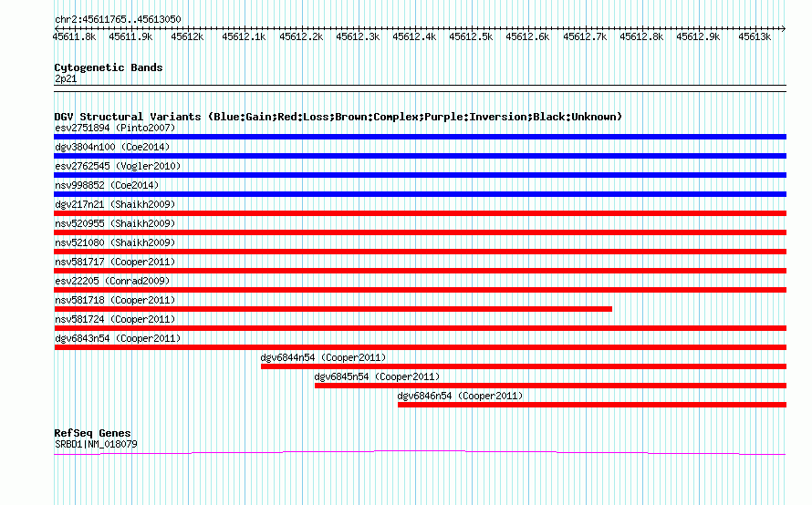Select the Cytogenetic Bands track heading
The image size is (812, 505).
tap(109, 67)
